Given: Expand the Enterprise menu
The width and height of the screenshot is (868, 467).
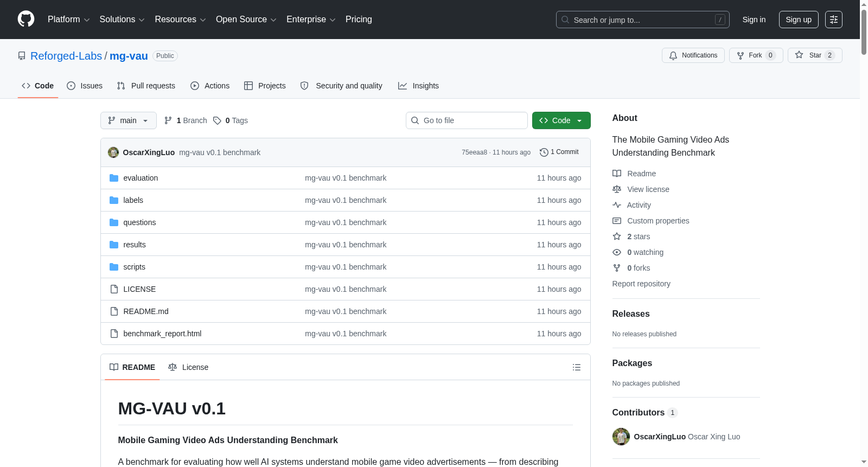Looking at the screenshot, I should point(311,20).
